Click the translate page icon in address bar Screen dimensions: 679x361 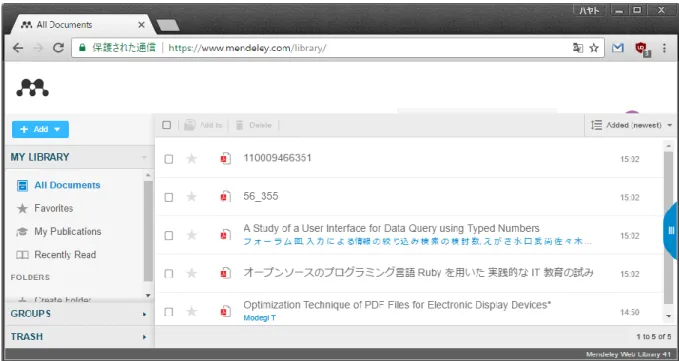578,48
